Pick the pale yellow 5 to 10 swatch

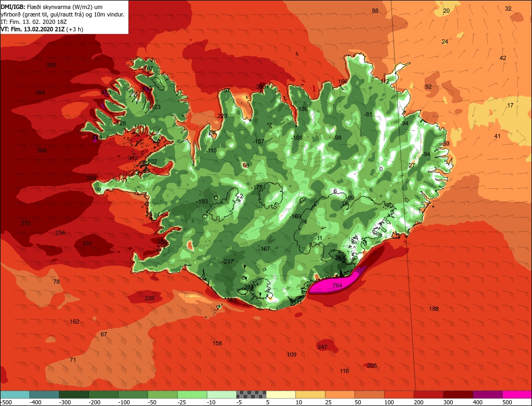coord(281,394)
